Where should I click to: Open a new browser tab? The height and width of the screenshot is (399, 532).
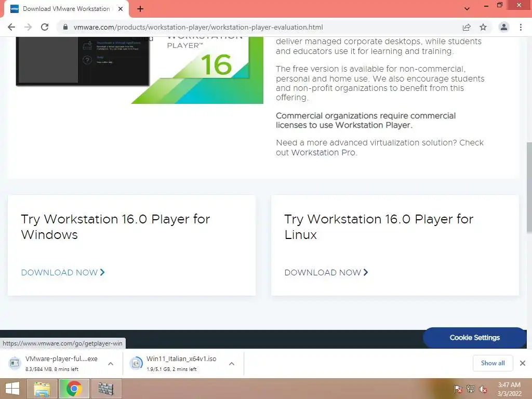[x=140, y=9]
